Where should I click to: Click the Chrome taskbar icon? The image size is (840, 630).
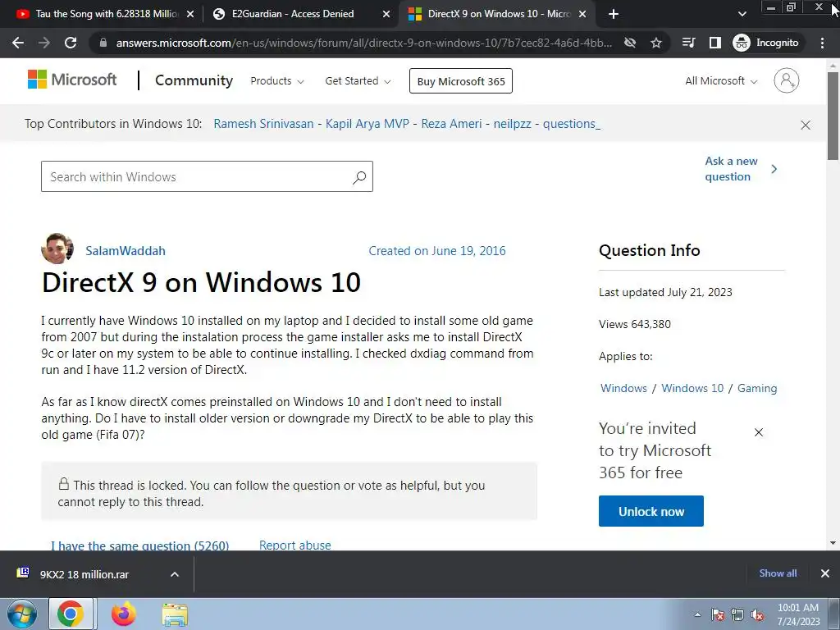click(71, 614)
